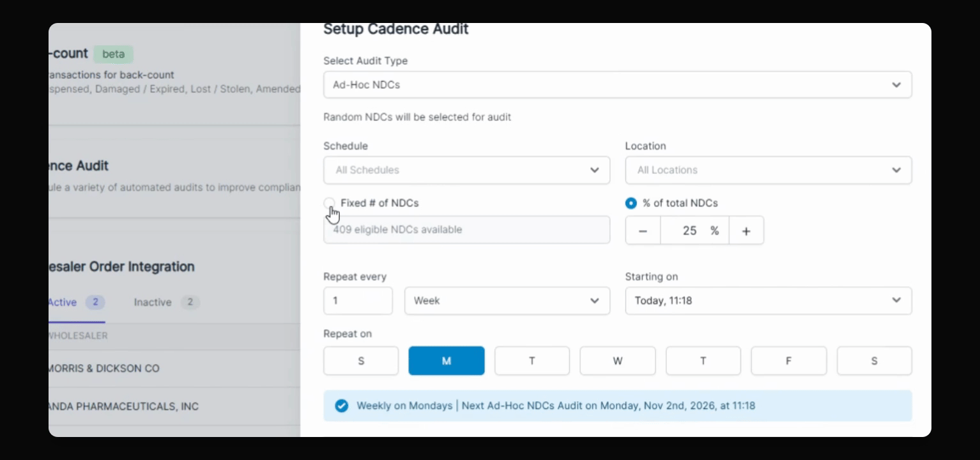The height and width of the screenshot is (460, 980).
Task: Click the ANDA PHARMACEUTICALS, INC row
Action: click(x=174, y=406)
